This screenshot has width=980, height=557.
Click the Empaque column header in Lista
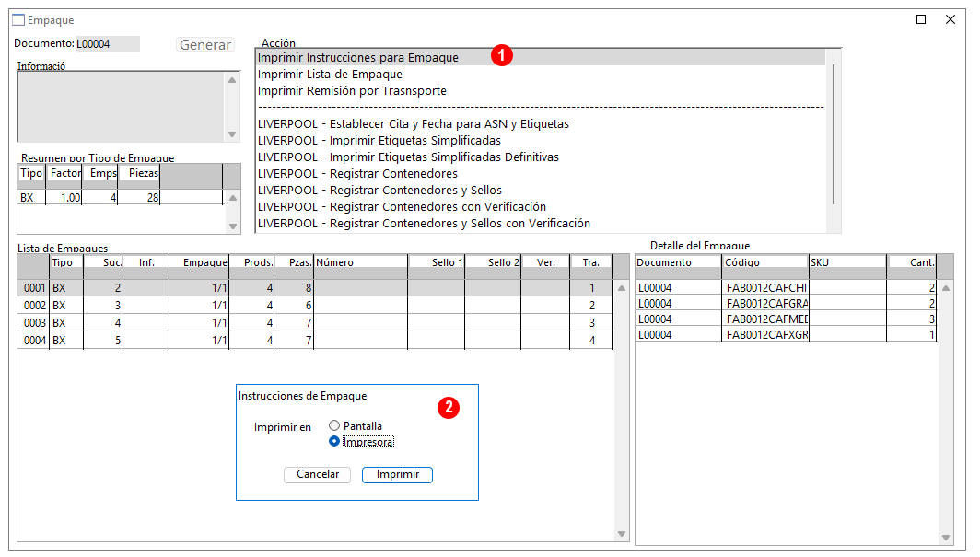[199, 262]
